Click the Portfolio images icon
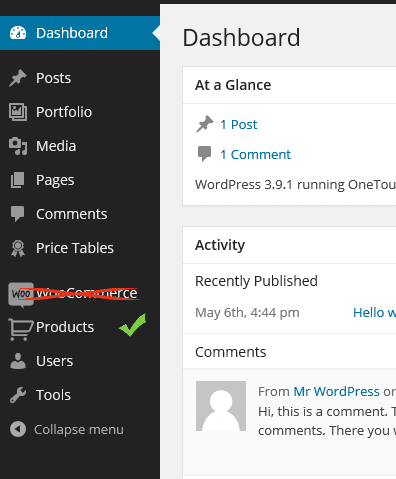 click(18, 112)
